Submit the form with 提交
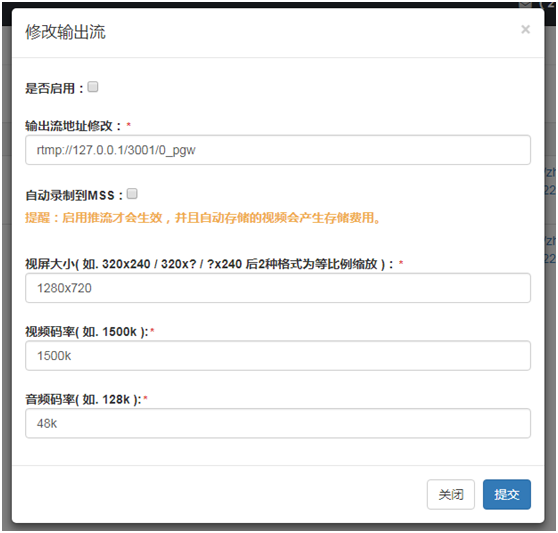This screenshot has width=558, height=533. (507, 495)
